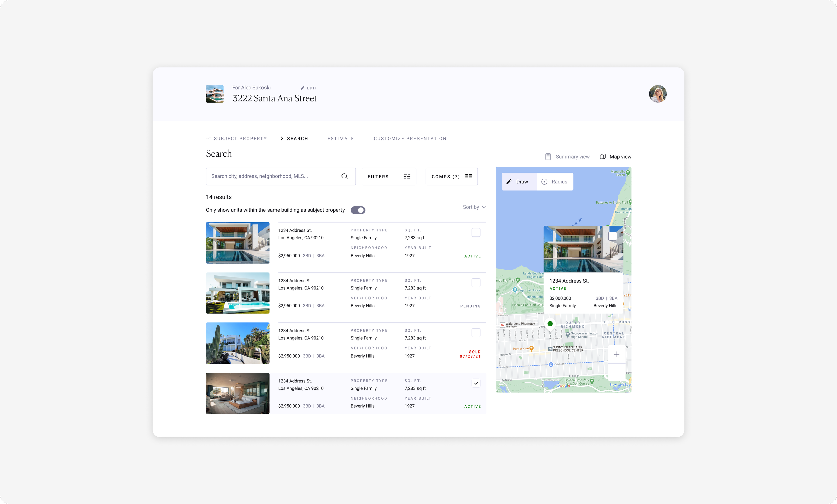Check the Pending listing checkbox
Image resolution: width=837 pixels, height=504 pixels.
pos(476,283)
